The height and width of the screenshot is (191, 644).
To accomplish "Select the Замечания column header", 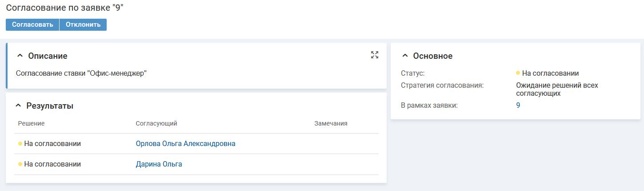I will 331,123.
